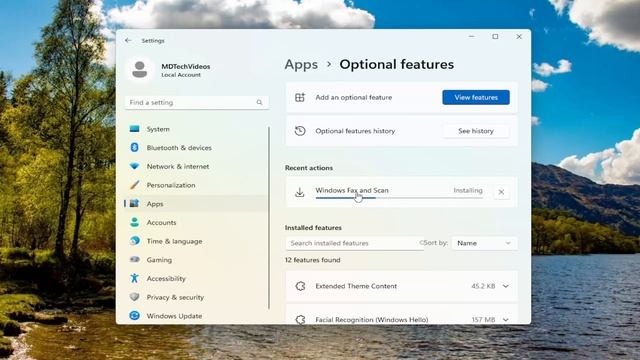Click the Gaming controller icon
The width and height of the screenshot is (640, 360).
[x=134, y=260]
